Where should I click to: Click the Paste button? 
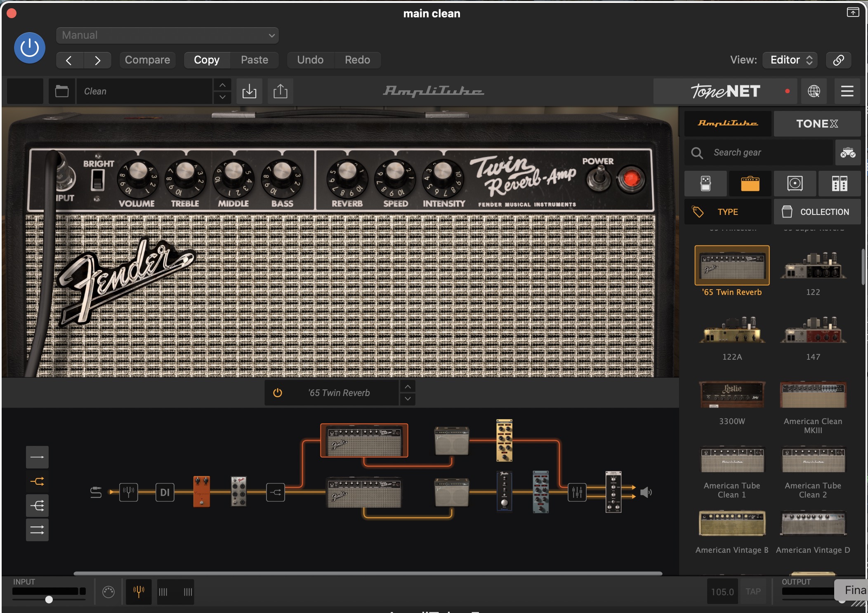(255, 60)
